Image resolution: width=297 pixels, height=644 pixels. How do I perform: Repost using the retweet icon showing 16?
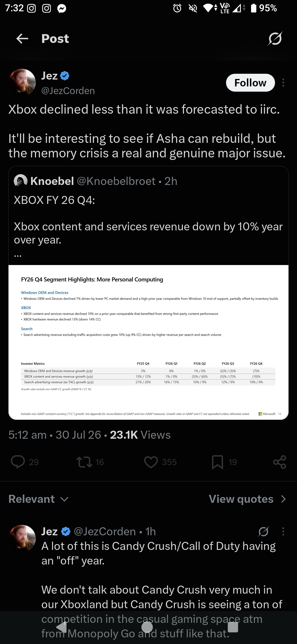(84, 462)
